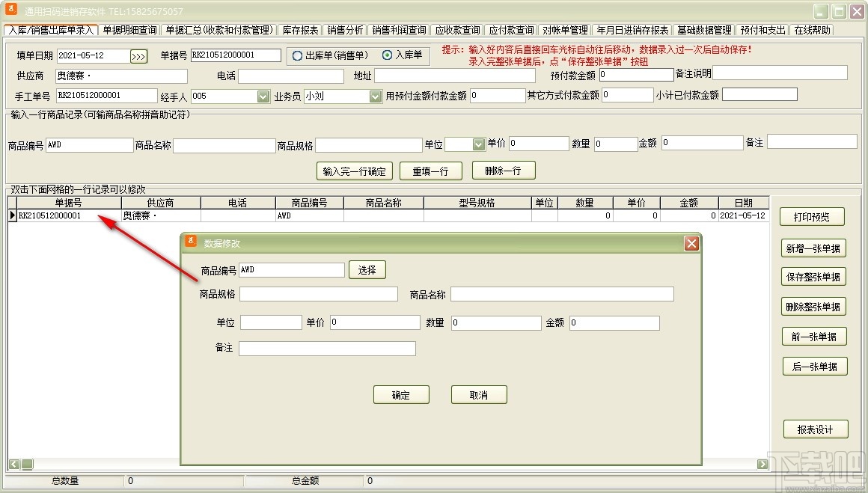Go to next document via 后一张单据

[813, 366]
